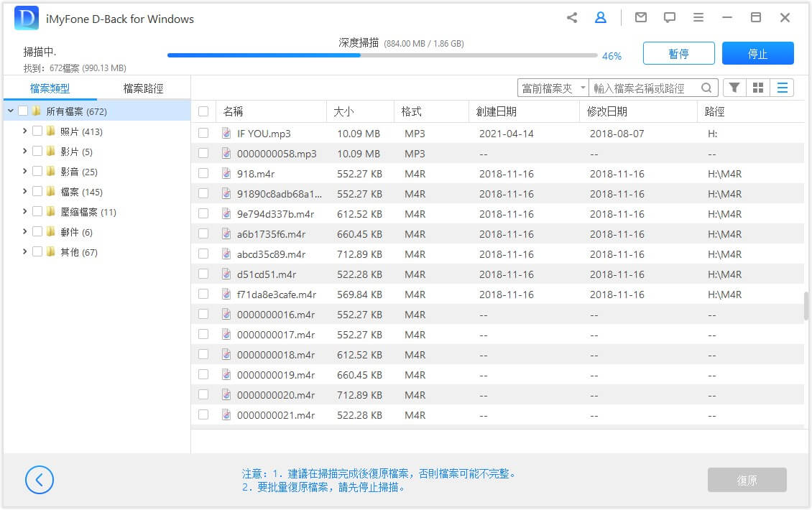Collapse the 所有檔案 root node
The height and width of the screenshot is (510, 812).
(x=10, y=111)
